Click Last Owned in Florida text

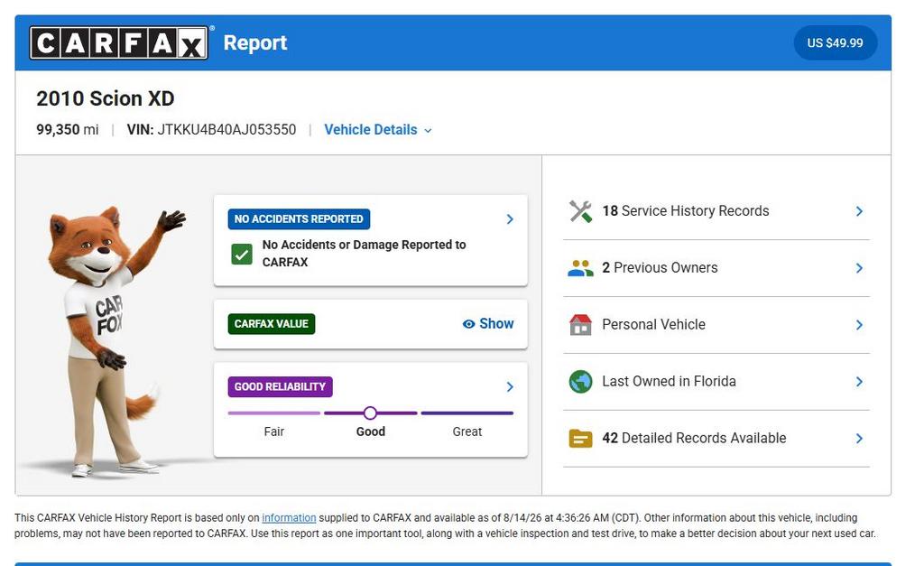[669, 382]
